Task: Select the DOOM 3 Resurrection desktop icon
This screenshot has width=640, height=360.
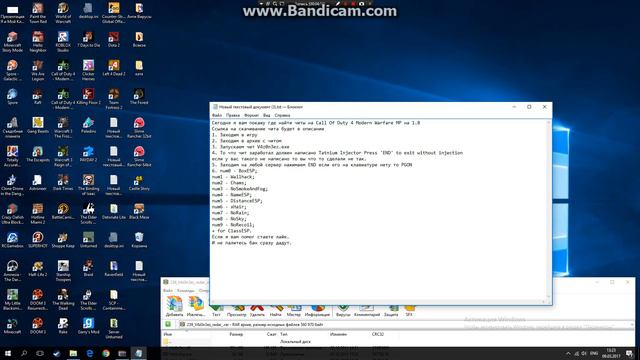Action: point(38,299)
